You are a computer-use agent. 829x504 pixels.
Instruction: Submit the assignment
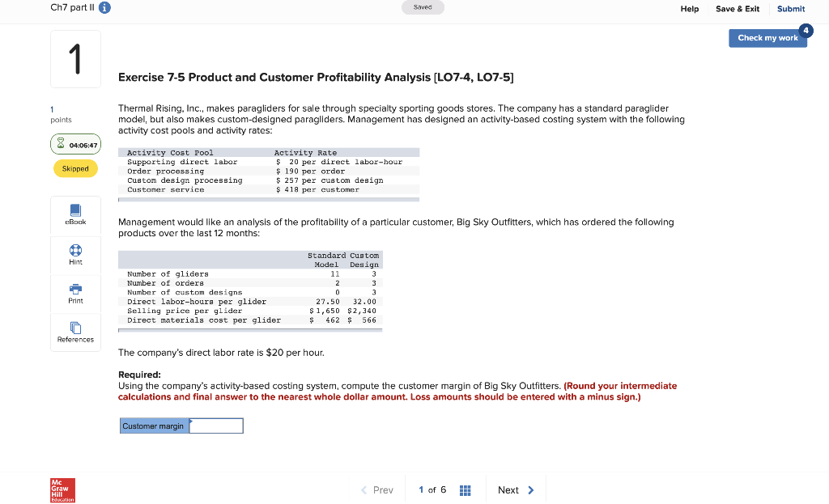(x=791, y=9)
